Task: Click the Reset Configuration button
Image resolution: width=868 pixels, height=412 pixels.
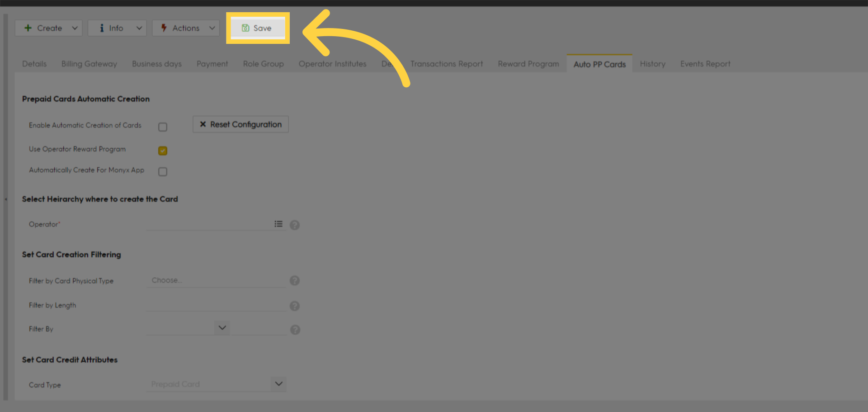Action: pyautogui.click(x=241, y=124)
